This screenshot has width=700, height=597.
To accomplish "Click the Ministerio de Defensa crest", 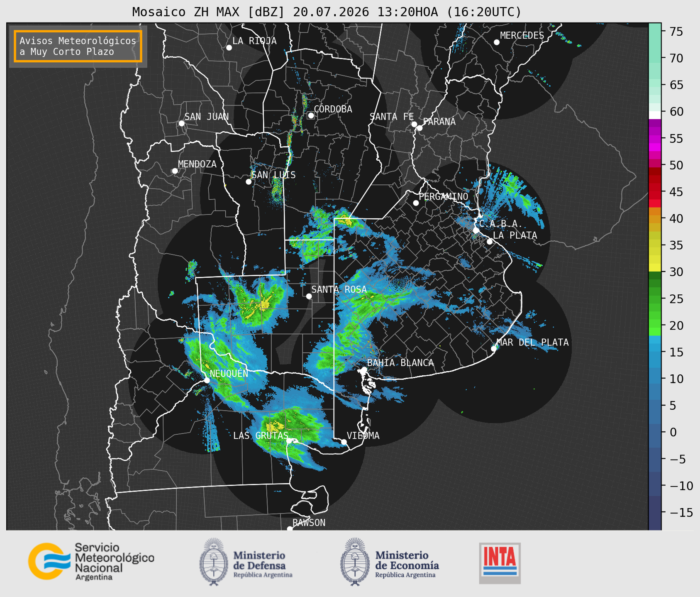I will pyautogui.click(x=214, y=562).
